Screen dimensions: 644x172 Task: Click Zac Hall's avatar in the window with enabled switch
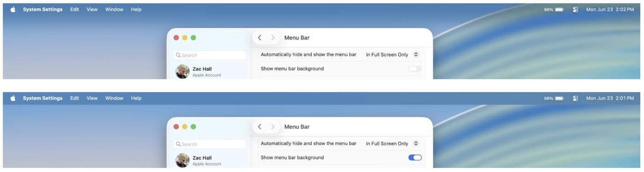click(x=183, y=160)
